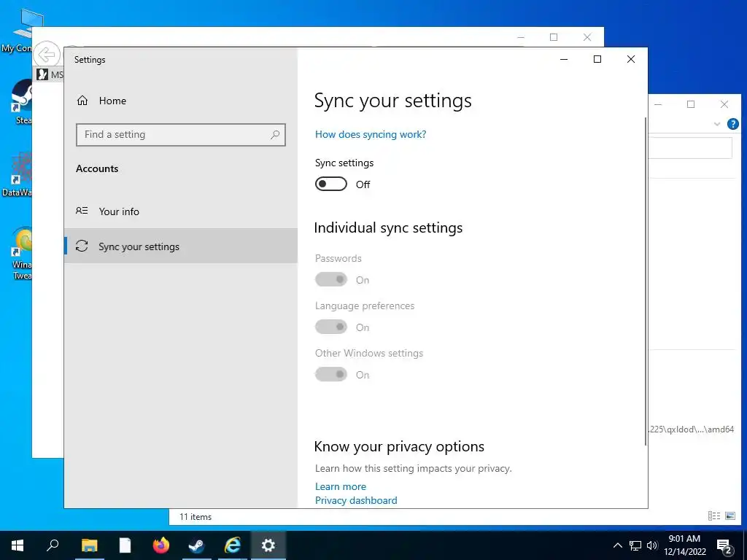Open the Windows Start menu
This screenshot has width=747, height=560.
click(18, 545)
